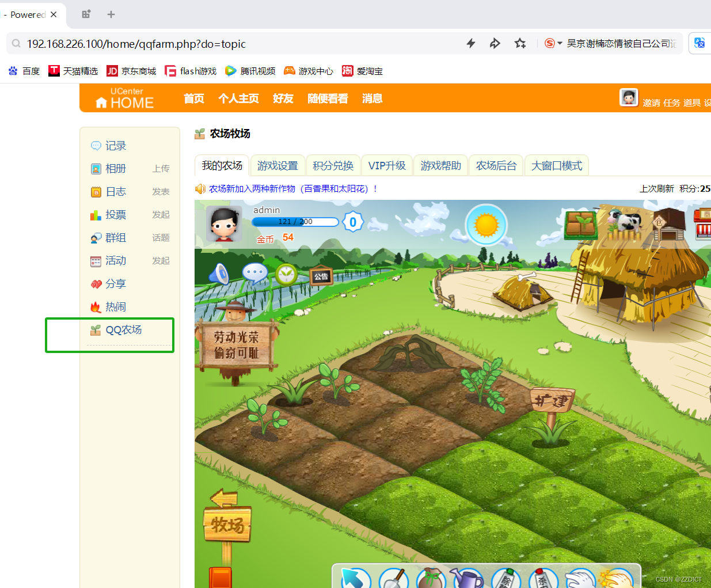
Task: Open 随便看看 in the nav bar
Action: click(328, 98)
